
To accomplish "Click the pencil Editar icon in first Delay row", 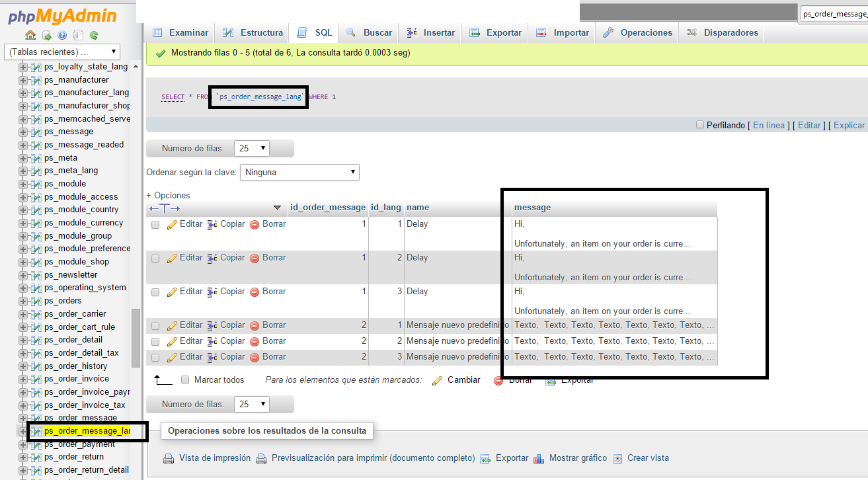I will (x=172, y=224).
